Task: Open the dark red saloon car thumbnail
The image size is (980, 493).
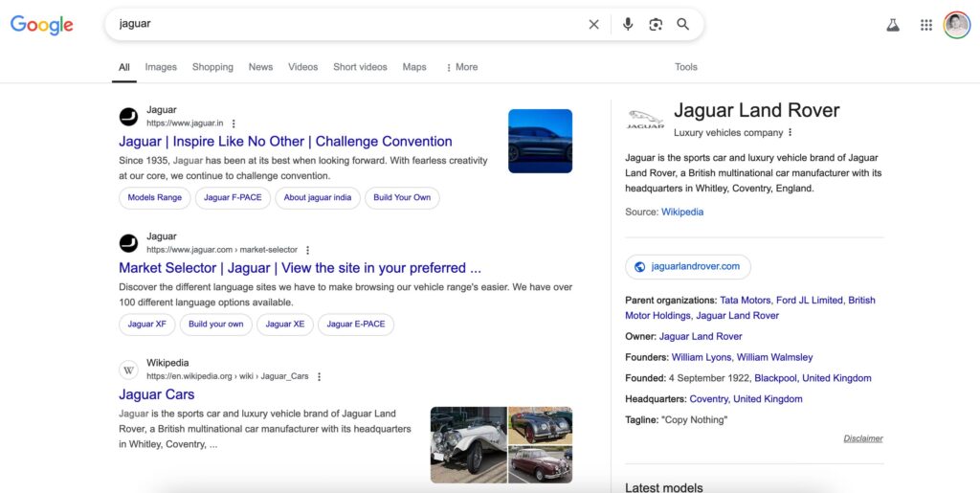Action: click(541, 464)
